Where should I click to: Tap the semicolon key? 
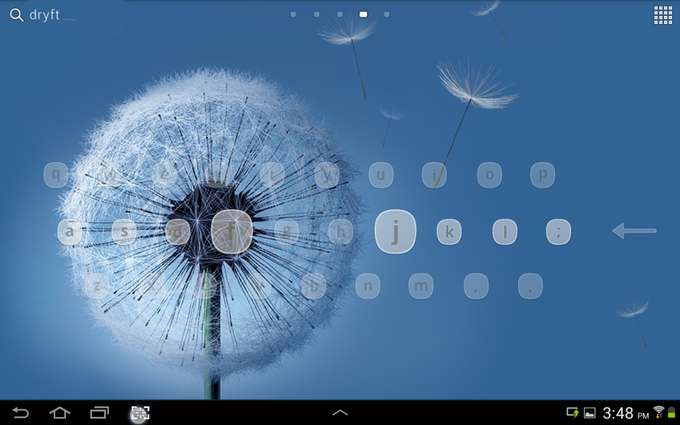558,232
